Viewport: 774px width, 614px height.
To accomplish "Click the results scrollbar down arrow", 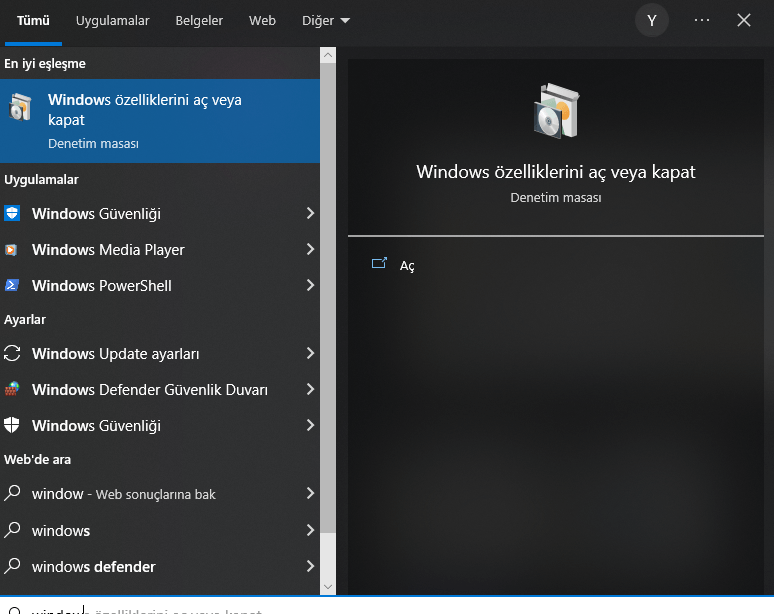I will (x=328, y=586).
